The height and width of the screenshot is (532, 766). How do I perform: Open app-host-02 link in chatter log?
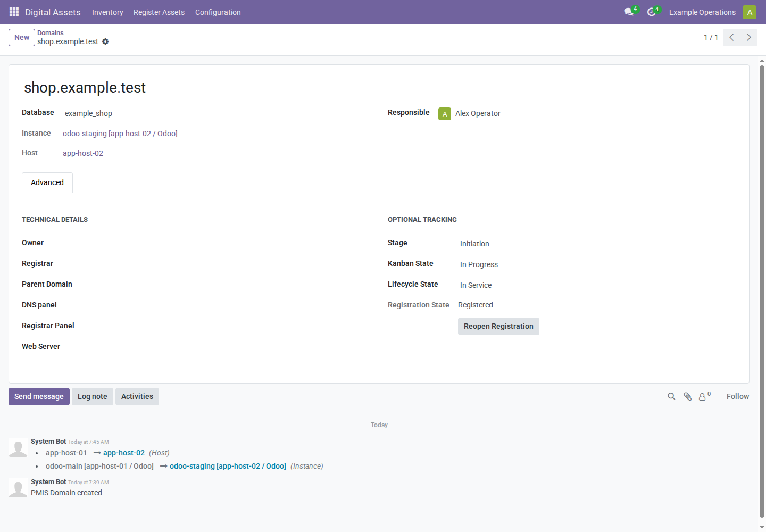point(124,453)
